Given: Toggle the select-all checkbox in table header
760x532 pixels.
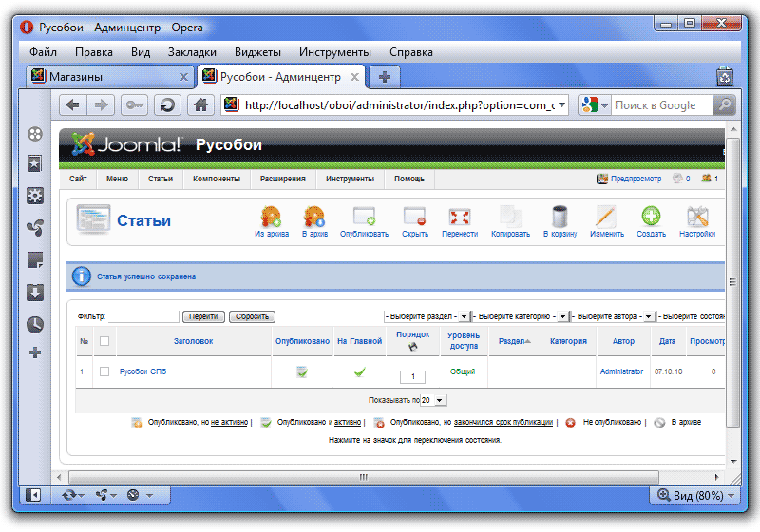Looking at the screenshot, I should coord(104,341).
